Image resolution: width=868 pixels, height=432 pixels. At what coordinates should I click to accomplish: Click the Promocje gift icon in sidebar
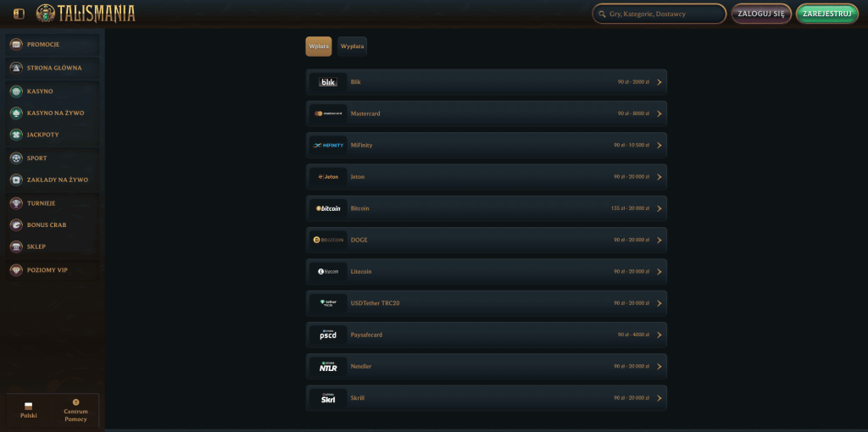[x=16, y=44]
